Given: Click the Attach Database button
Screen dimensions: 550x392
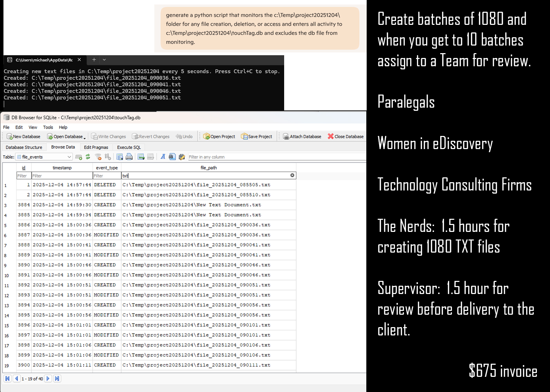Looking at the screenshot, I should 302,137.
